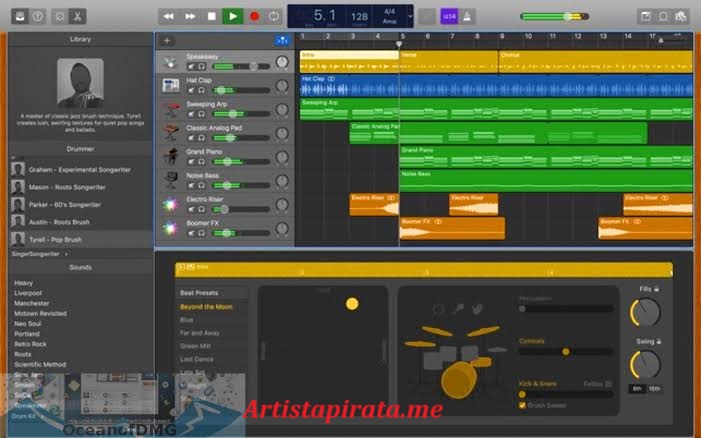Select the Beyond the Moon beat preset
The width and height of the screenshot is (701, 438).
click(206, 307)
